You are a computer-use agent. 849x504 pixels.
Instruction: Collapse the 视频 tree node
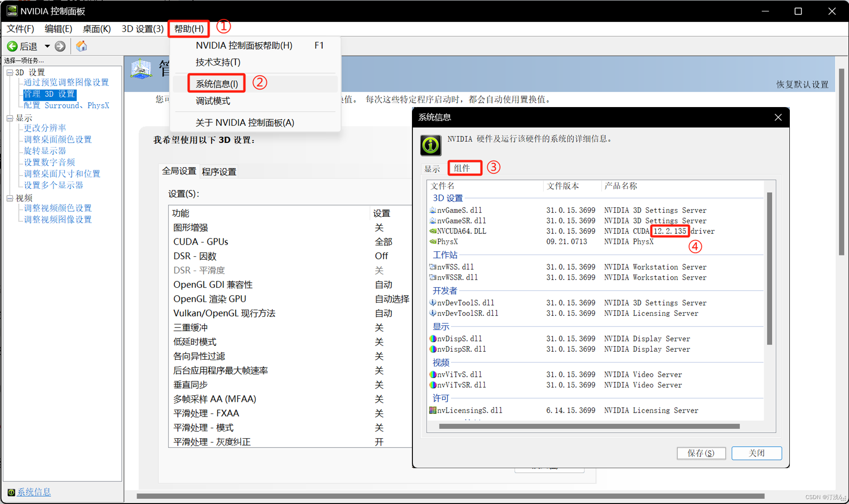tap(9, 198)
